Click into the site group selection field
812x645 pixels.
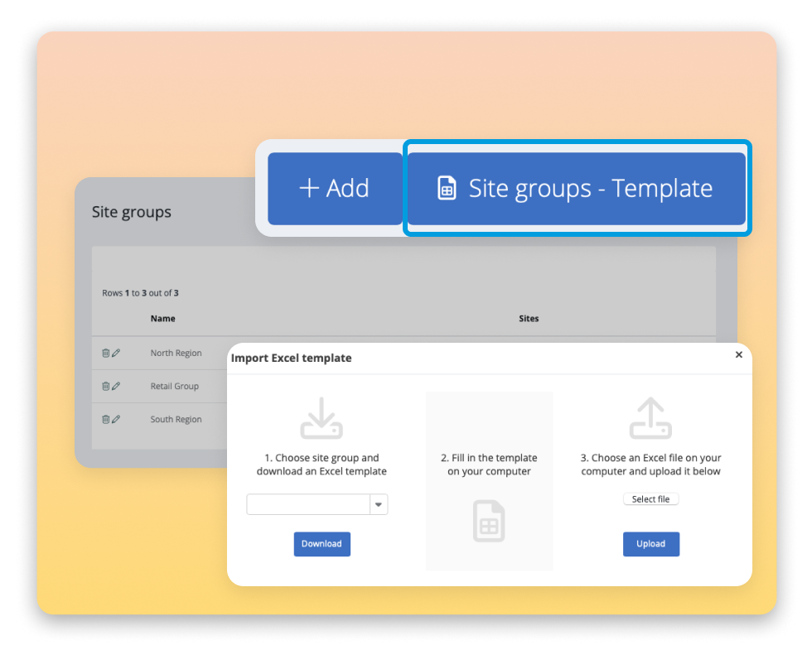308,505
